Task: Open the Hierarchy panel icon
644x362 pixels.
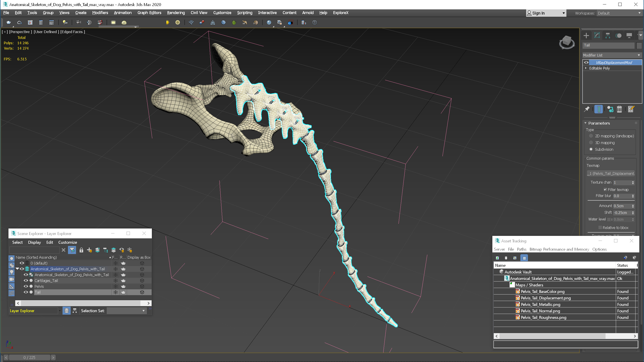Action: 608,36
